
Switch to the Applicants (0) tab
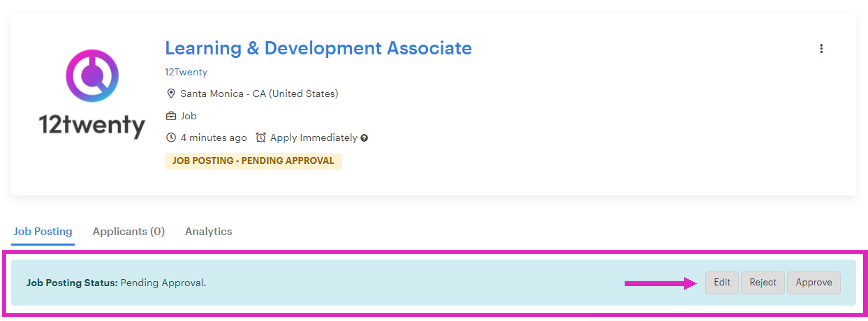click(x=129, y=232)
